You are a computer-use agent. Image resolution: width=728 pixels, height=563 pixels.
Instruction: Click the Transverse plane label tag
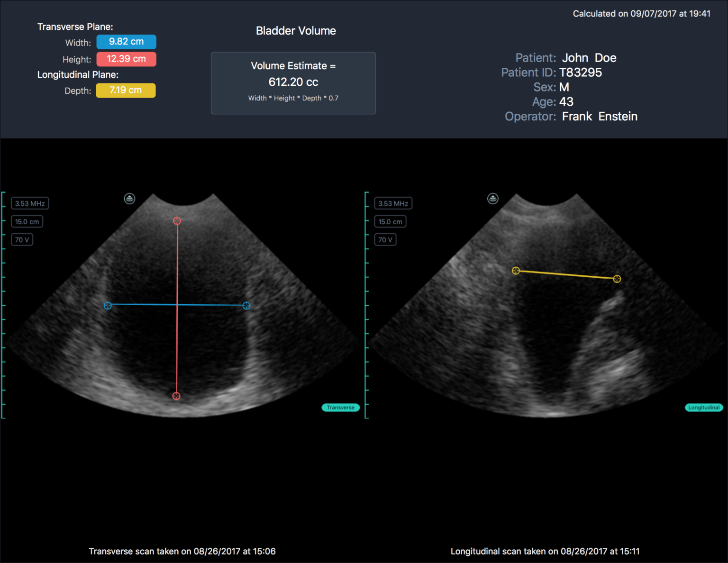tap(341, 408)
